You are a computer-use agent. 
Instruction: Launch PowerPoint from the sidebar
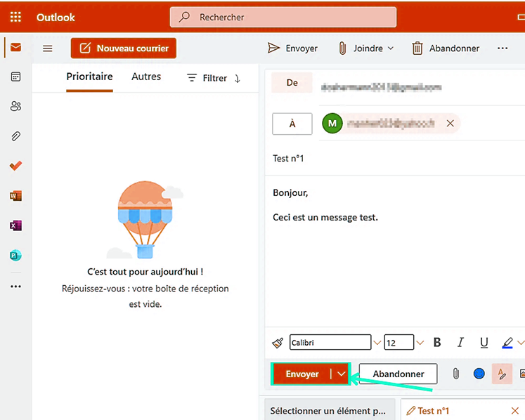click(x=15, y=256)
